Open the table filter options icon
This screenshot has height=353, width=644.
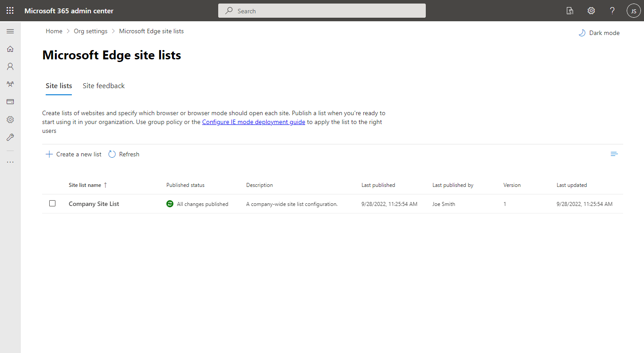tap(614, 154)
